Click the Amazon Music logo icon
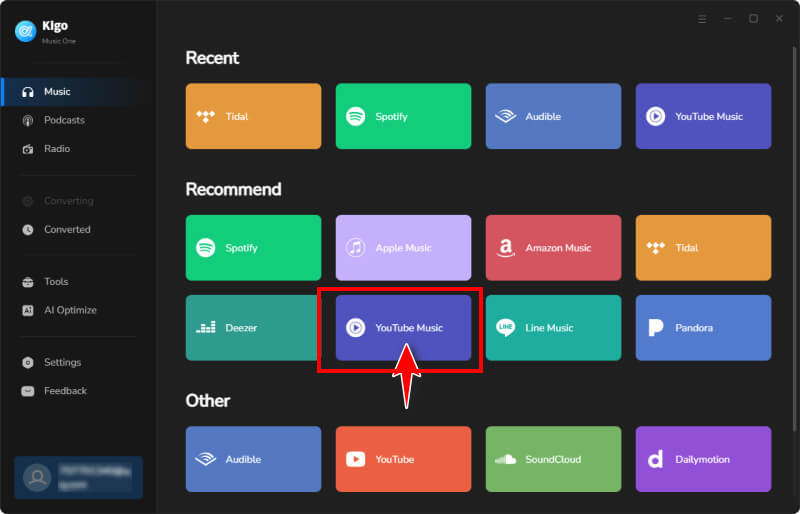This screenshot has height=514, width=800. (505, 248)
